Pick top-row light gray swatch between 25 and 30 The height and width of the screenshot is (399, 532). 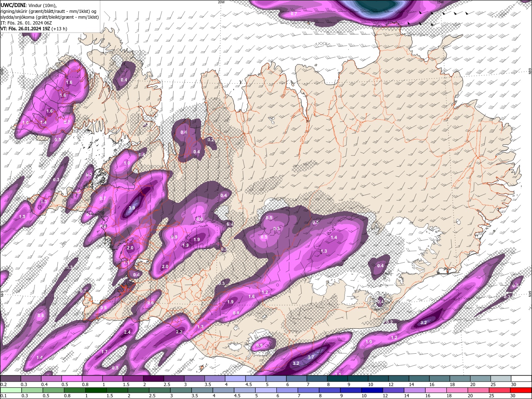[500, 379]
